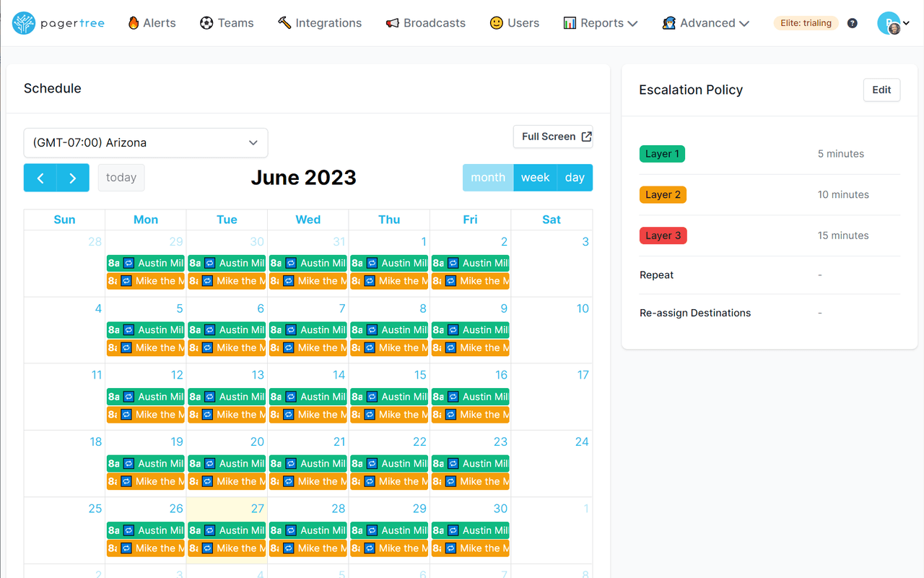Switch to week calendar view
The image size is (924, 578).
[535, 177]
